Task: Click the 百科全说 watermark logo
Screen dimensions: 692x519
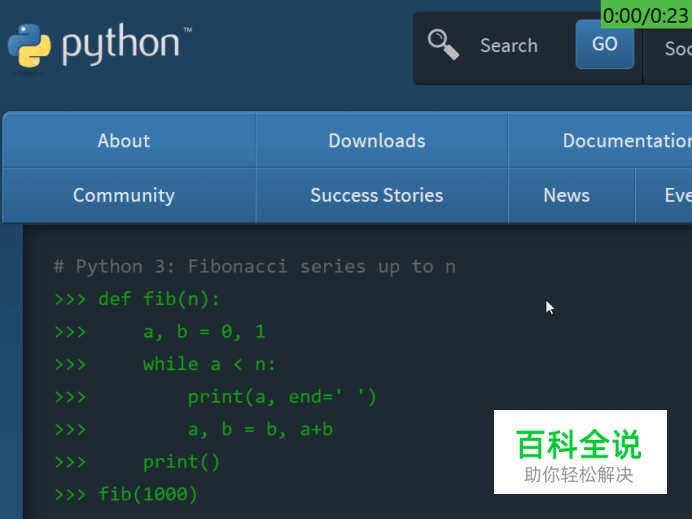Action: 580,452
